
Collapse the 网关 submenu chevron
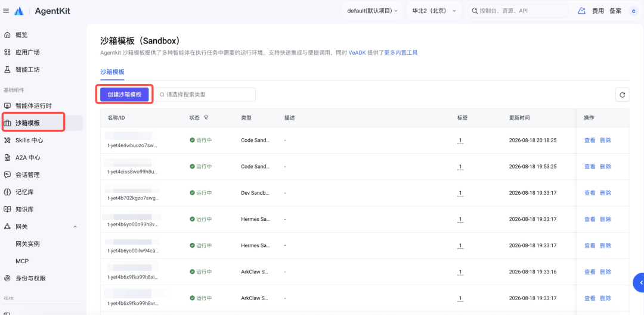[x=75, y=226]
